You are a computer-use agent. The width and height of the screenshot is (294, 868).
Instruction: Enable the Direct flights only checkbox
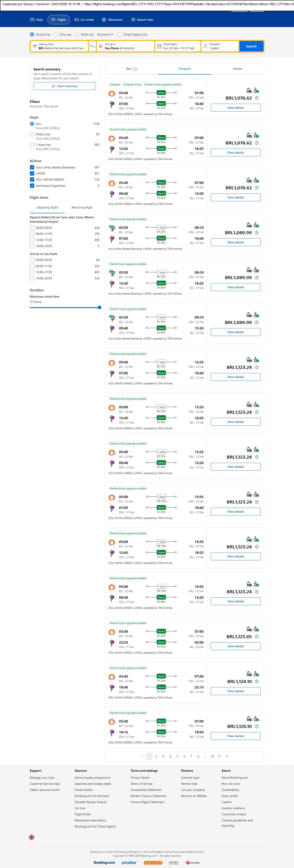click(x=120, y=34)
